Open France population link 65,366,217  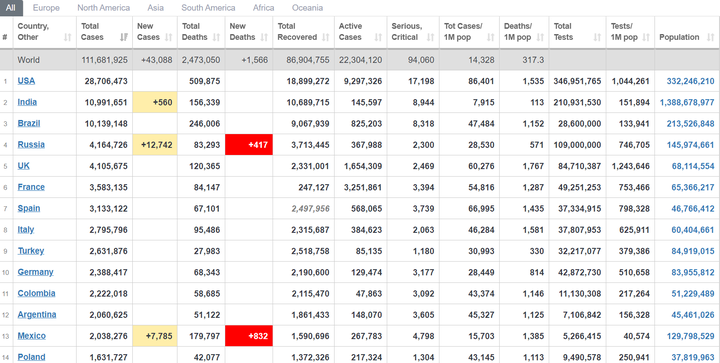coord(693,187)
